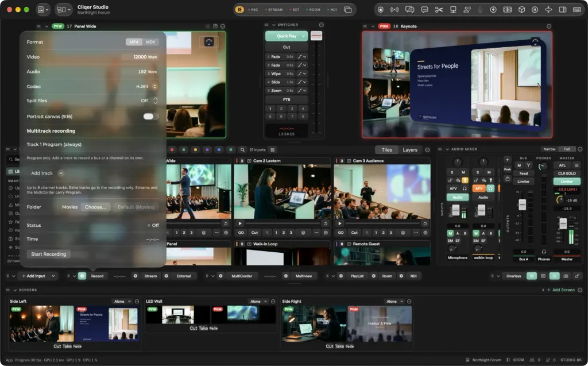Collapse the Audio Mixer panel chevron

tap(447, 149)
